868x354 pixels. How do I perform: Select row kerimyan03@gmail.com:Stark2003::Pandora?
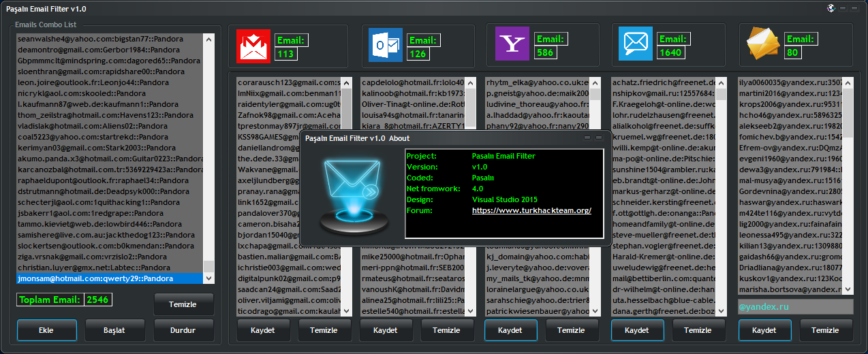110,148
